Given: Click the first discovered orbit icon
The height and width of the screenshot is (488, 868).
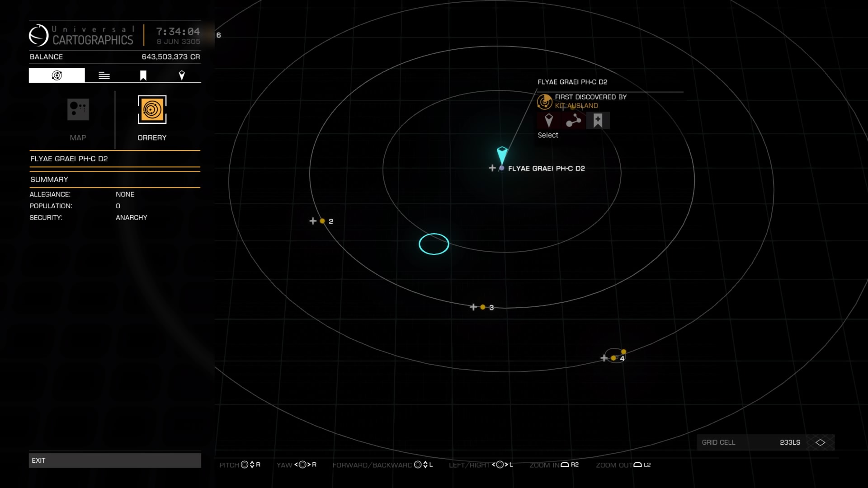Looking at the screenshot, I should click(545, 102).
